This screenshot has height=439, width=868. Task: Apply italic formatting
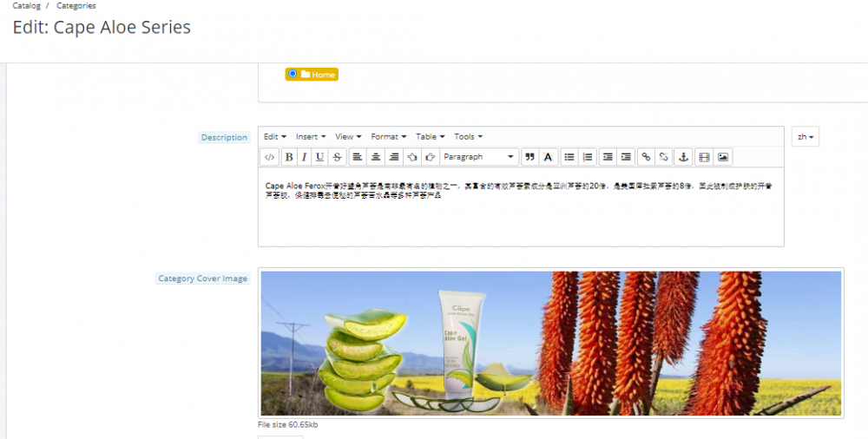pyautogui.click(x=304, y=157)
